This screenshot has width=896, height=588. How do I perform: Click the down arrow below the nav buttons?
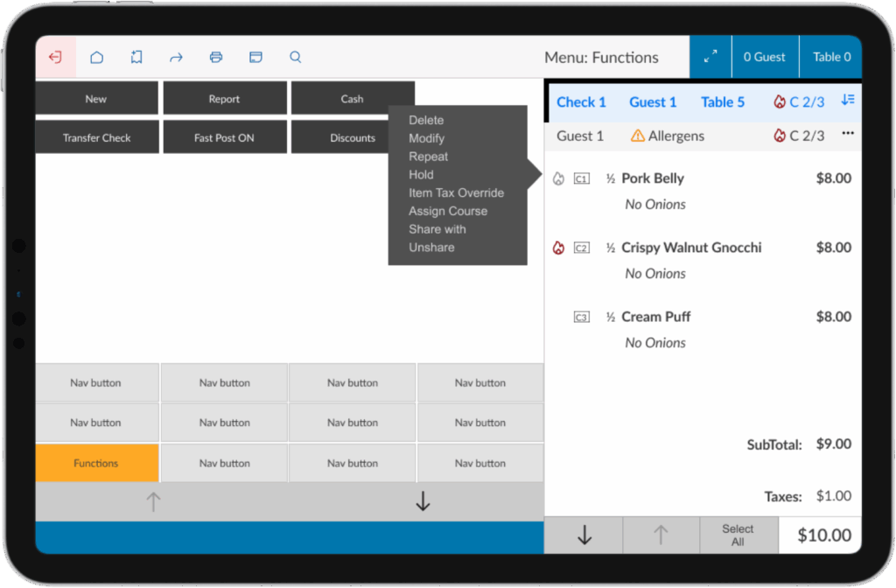click(x=423, y=500)
